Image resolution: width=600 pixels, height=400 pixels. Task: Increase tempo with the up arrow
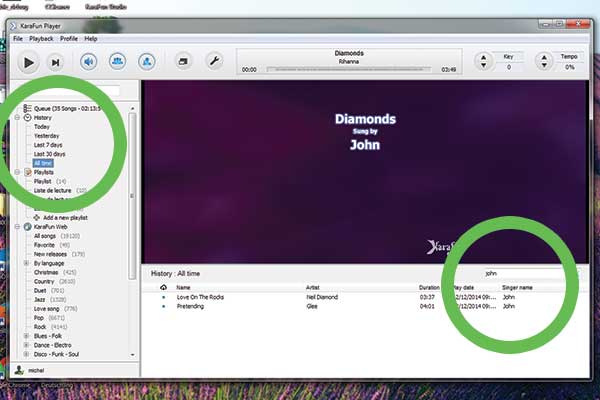pos(544,57)
